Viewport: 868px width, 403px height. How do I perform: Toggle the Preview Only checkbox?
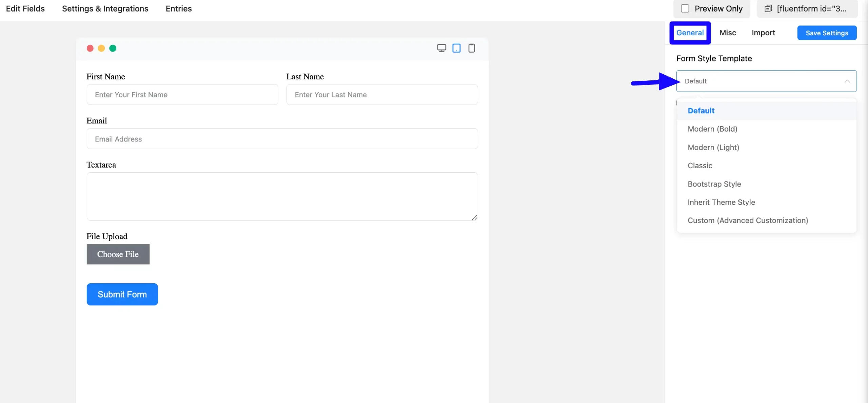685,9
